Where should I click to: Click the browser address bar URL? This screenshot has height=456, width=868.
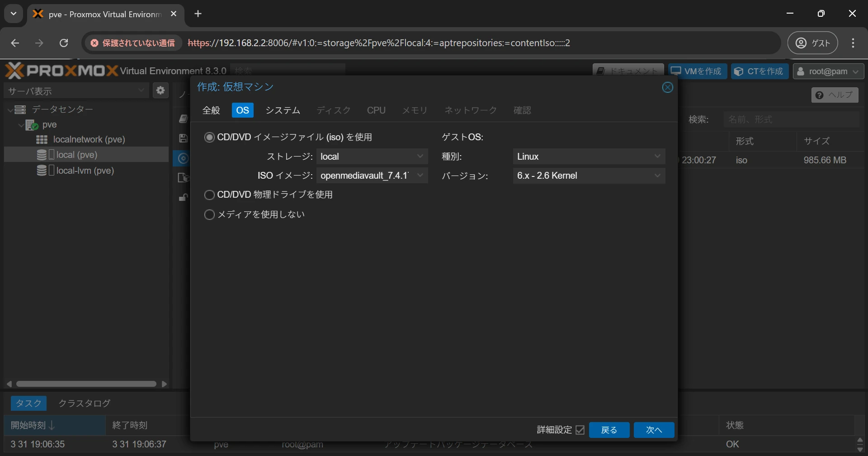(379, 43)
